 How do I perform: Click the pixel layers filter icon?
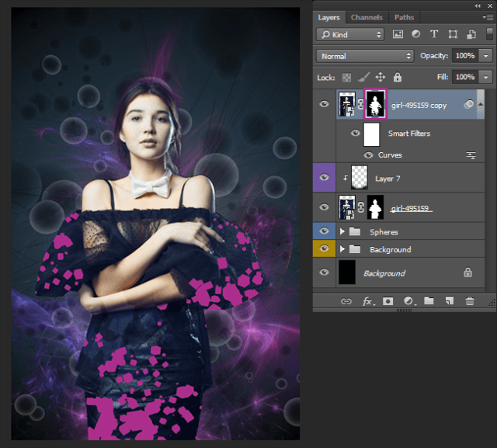[x=398, y=34]
